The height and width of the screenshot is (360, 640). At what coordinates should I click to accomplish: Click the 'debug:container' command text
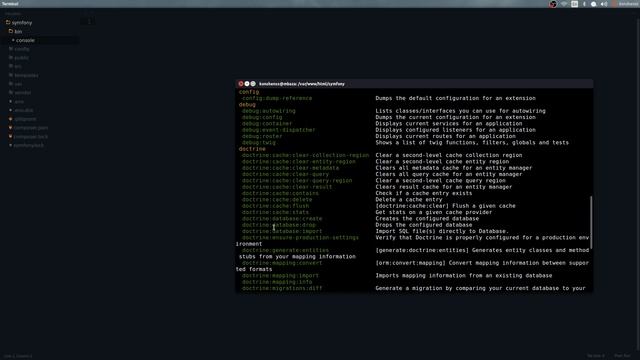coord(267,124)
